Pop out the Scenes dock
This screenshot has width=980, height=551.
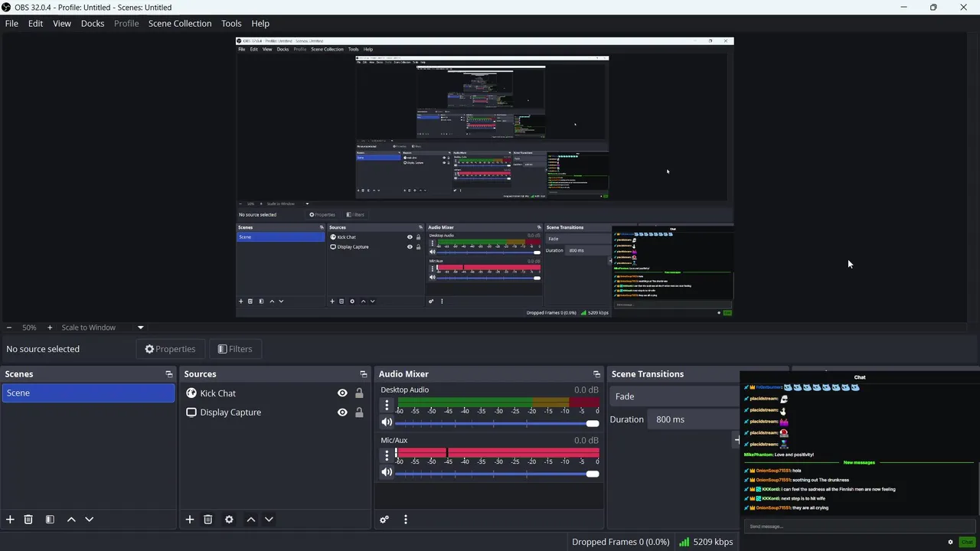169,374
